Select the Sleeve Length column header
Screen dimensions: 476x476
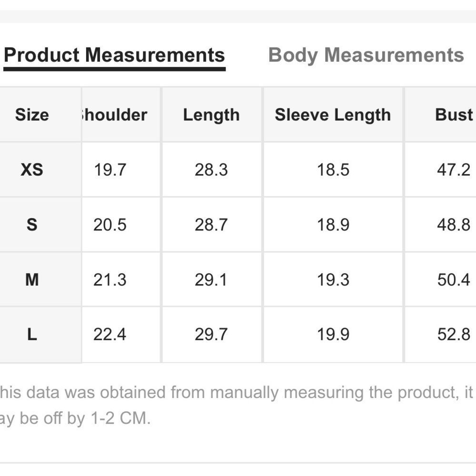[x=333, y=115]
